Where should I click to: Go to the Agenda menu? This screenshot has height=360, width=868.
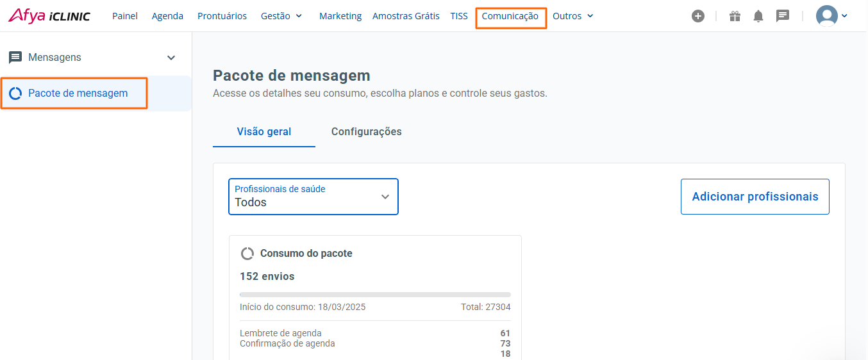(167, 16)
